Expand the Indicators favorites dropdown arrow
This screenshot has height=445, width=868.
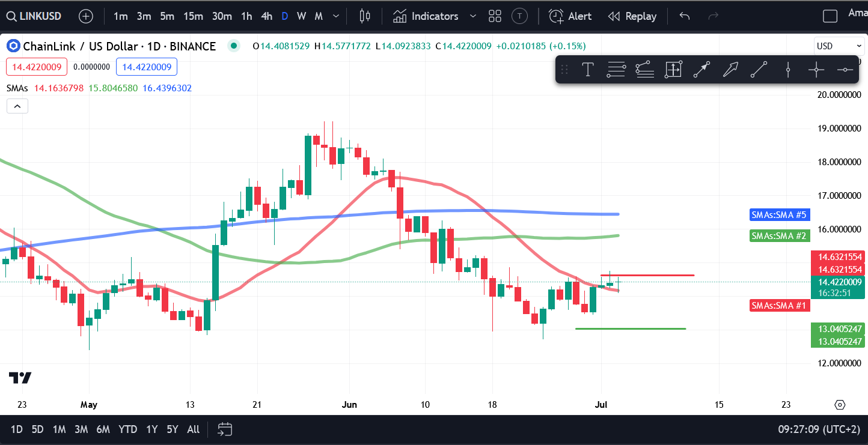pos(473,16)
